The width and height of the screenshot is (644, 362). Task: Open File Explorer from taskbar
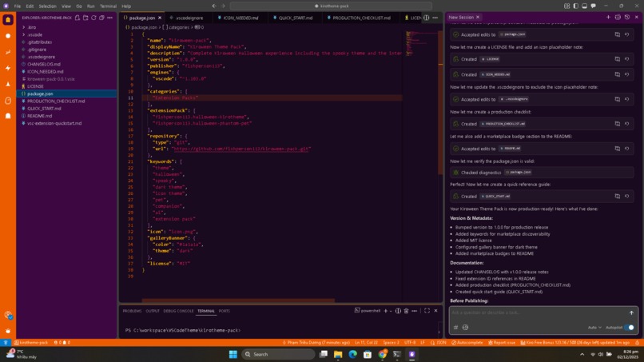338,354
